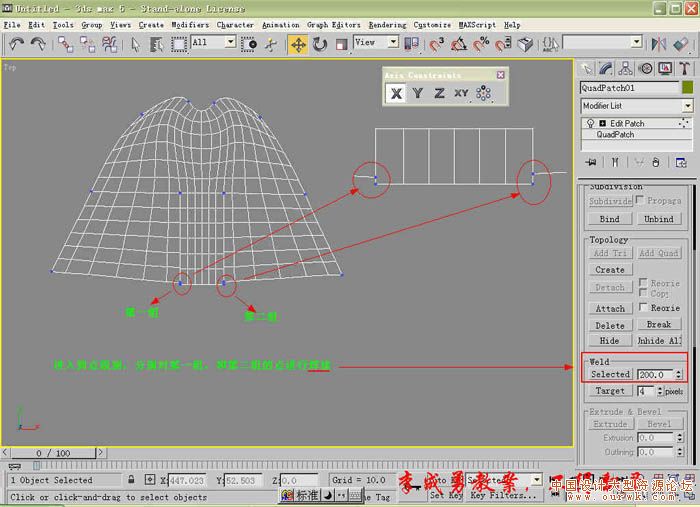700x507 pixels.
Task: Toggle the selection lock padlock
Action: [131, 480]
